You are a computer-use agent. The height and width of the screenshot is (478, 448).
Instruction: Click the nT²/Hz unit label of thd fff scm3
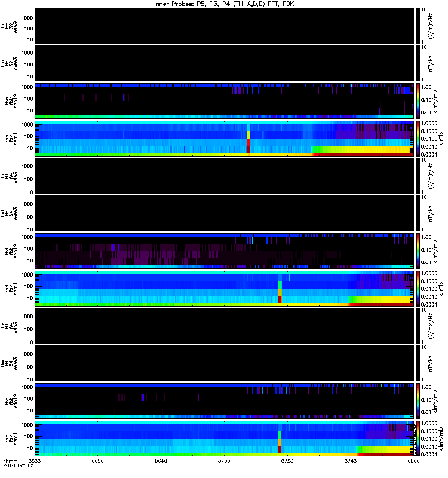pyautogui.click(x=431, y=213)
